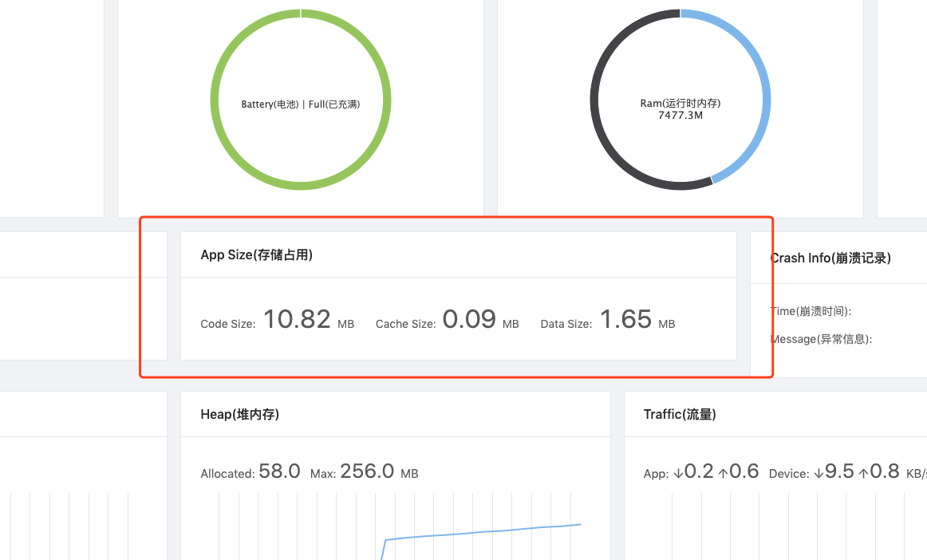This screenshot has height=560, width=927.
Task: Select the Code Size value 10.82
Action: point(297,320)
